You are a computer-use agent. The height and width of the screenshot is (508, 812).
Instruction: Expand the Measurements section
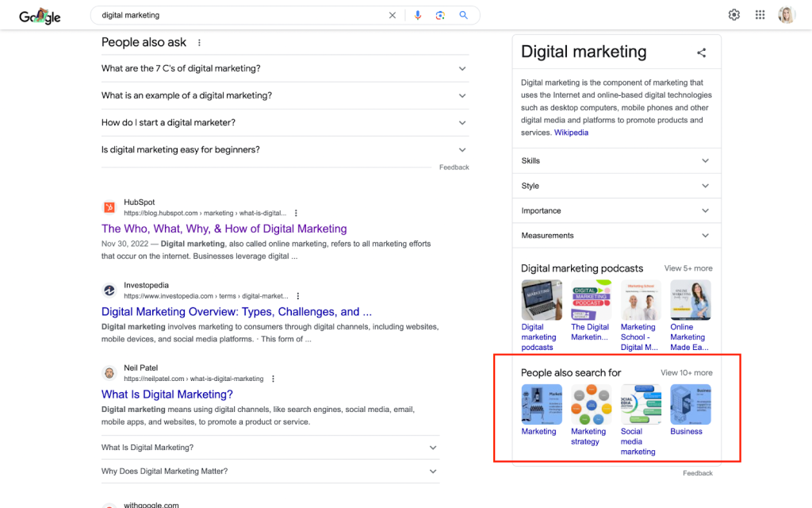(x=616, y=235)
